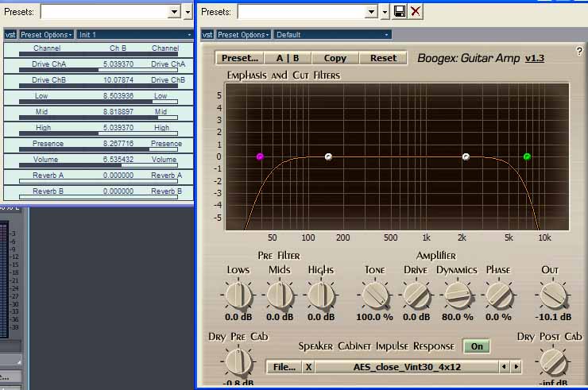The width and height of the screenshot is (588, 390).
Task: Open small arrow menu beside left Presets box
Action: (x=188, y=12)
